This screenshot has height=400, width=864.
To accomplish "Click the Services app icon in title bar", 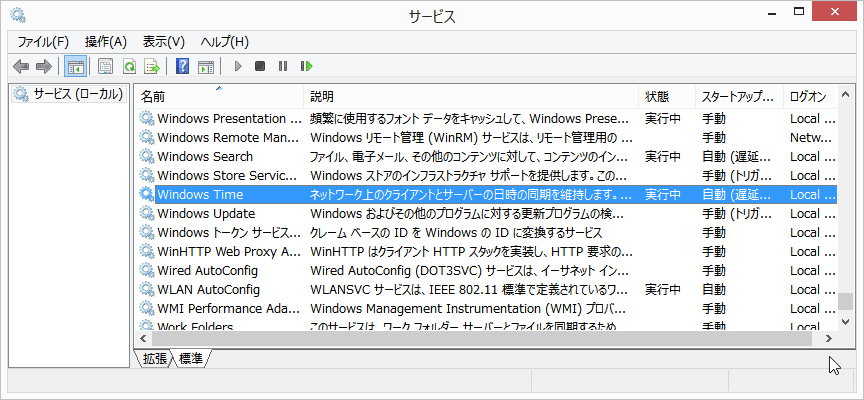I will pos(18,15).
